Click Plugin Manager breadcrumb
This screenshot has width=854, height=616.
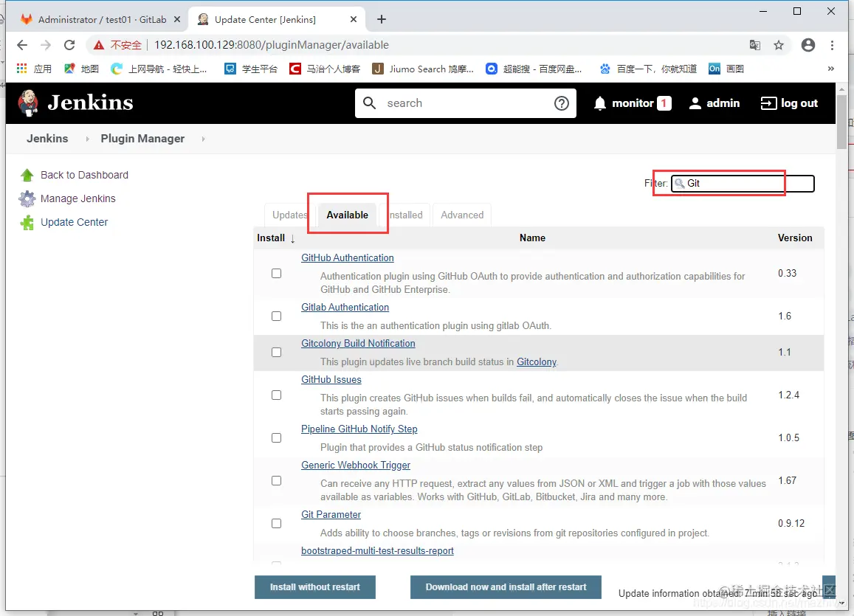click(142, 139)
